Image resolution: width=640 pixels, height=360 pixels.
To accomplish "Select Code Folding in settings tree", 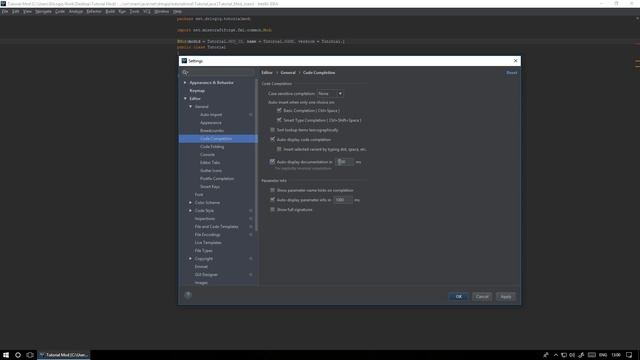I will [212, 147].
